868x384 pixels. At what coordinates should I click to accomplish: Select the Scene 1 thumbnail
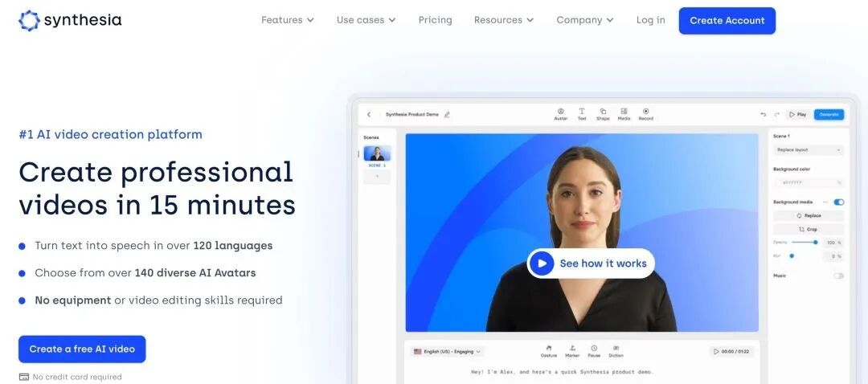coord(377,153)
